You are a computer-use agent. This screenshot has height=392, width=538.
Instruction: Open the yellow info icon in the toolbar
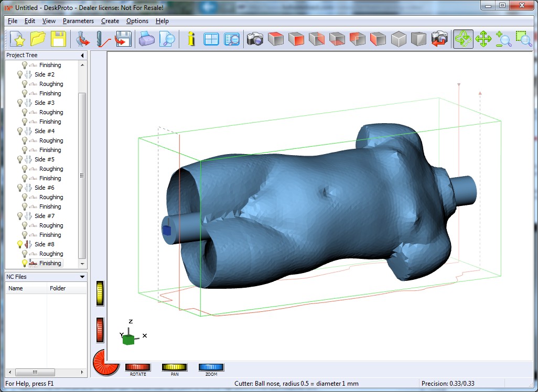(x=191, y=39)
